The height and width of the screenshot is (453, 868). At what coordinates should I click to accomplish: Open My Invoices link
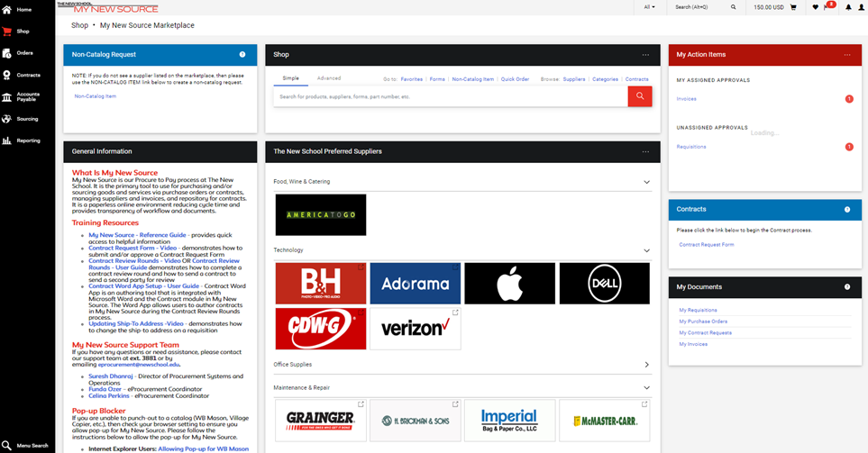pyautogui.click(x=693, y=344)
